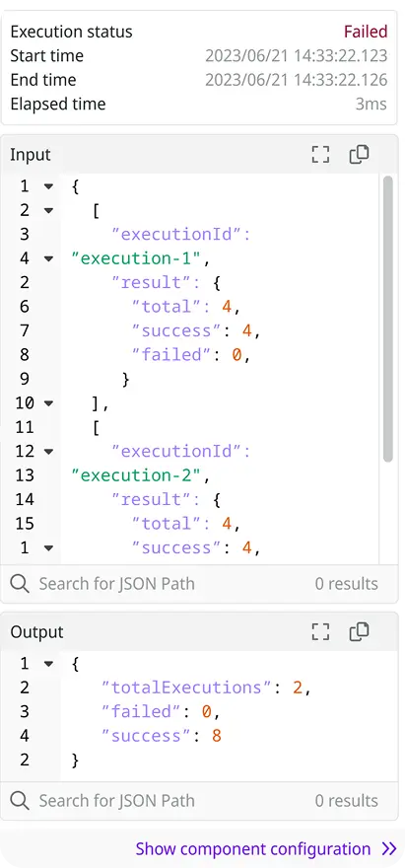Copy the Output JSON to clipboard
405x868 pixels.
click(x=359, y=631)
